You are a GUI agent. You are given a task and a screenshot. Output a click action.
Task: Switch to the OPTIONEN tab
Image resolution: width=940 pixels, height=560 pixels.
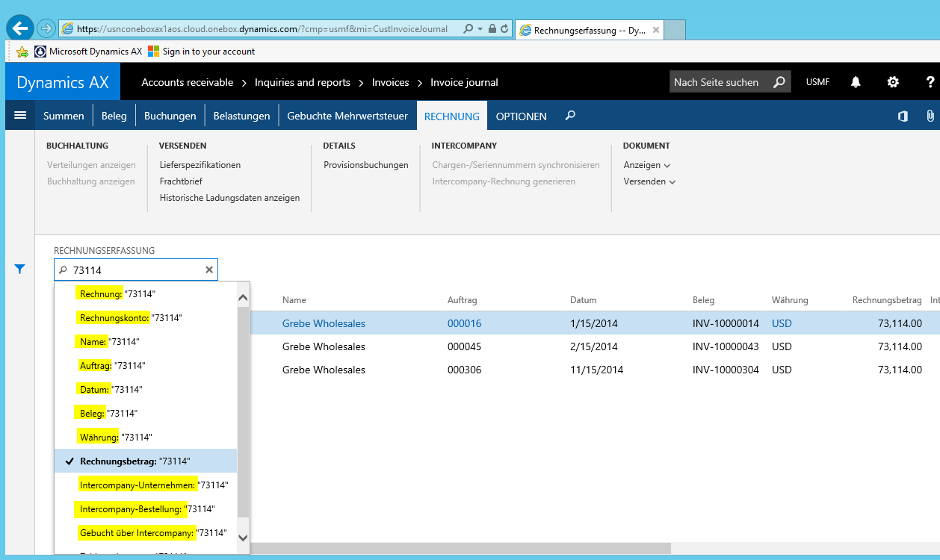click(521, 116)
